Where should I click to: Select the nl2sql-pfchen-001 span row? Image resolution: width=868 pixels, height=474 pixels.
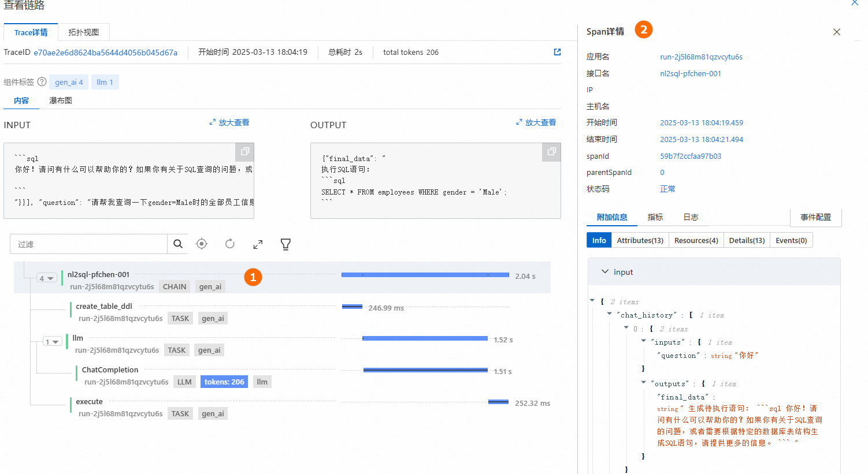tap(282, 278)
